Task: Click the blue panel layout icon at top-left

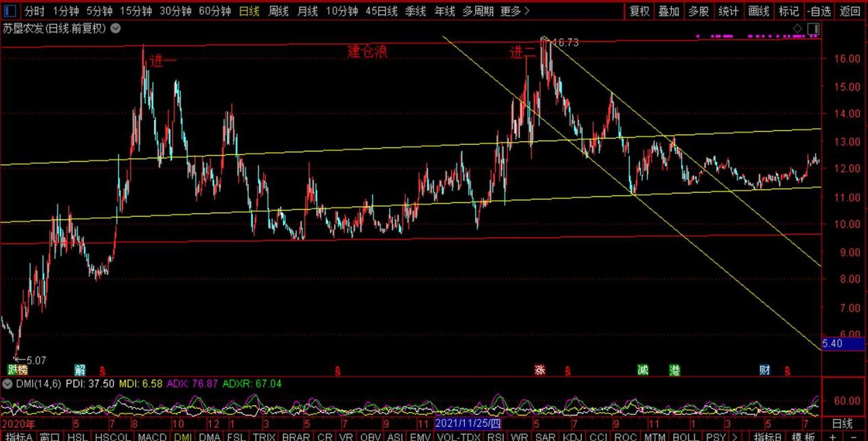Action: point(10,10)
